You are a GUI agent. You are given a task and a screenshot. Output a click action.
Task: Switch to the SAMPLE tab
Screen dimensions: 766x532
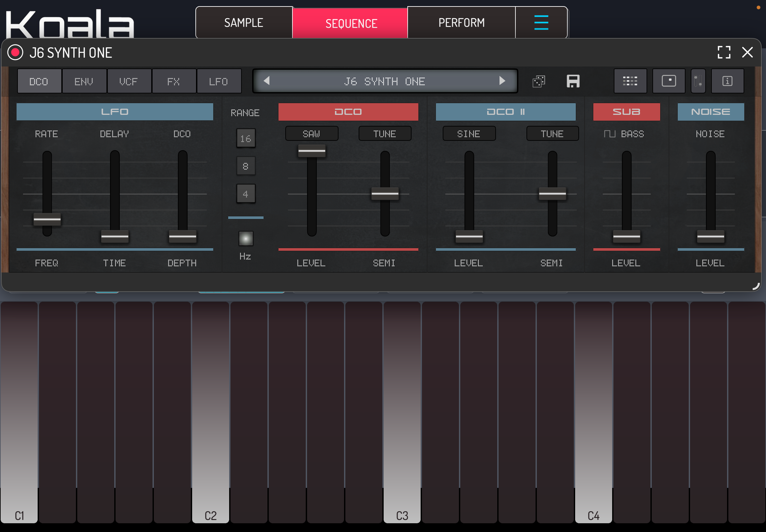pyautogui.click(x=244, y=22)
